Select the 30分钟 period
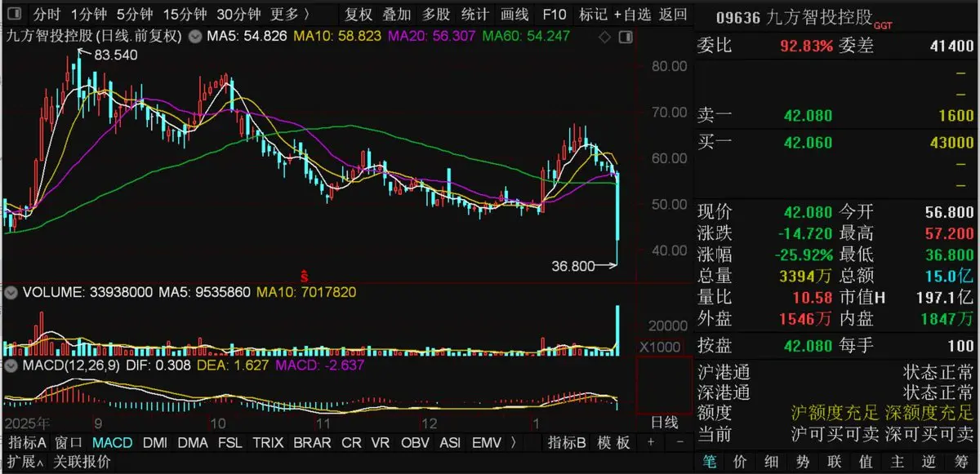The width and height of the screenshot is (980, 474). click(x=238, y=15)
